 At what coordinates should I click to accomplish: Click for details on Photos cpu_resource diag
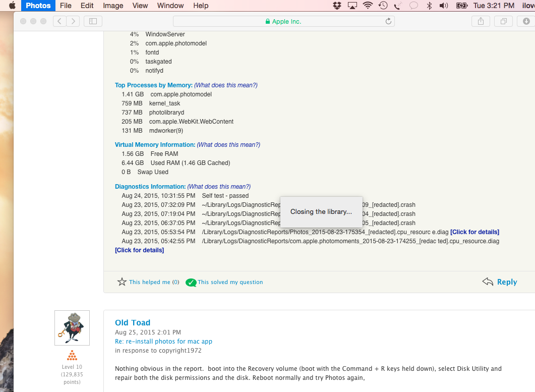474,232
